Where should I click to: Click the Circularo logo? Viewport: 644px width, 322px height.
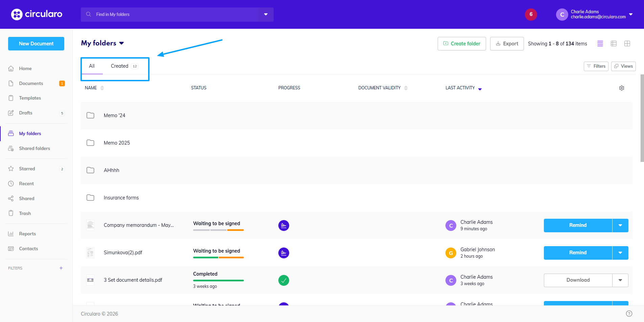(x=37, y=14)
